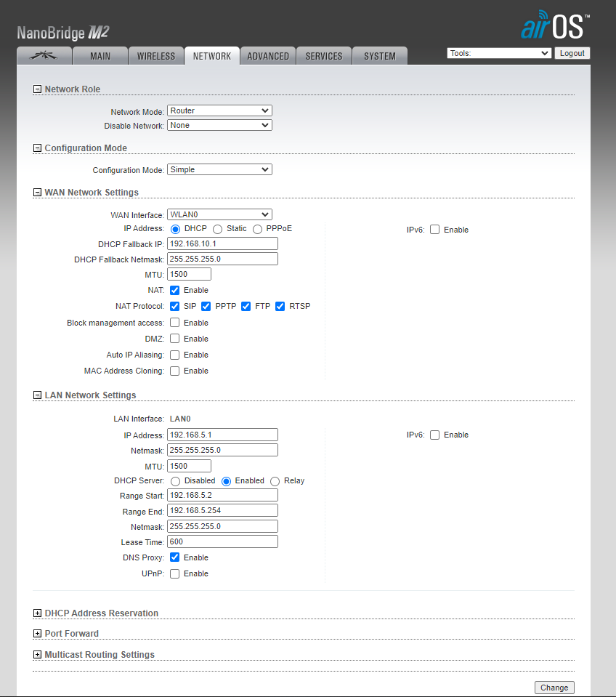Switch to the WIRELESS tab
616x697 pixels.
[x=156, y=56]
